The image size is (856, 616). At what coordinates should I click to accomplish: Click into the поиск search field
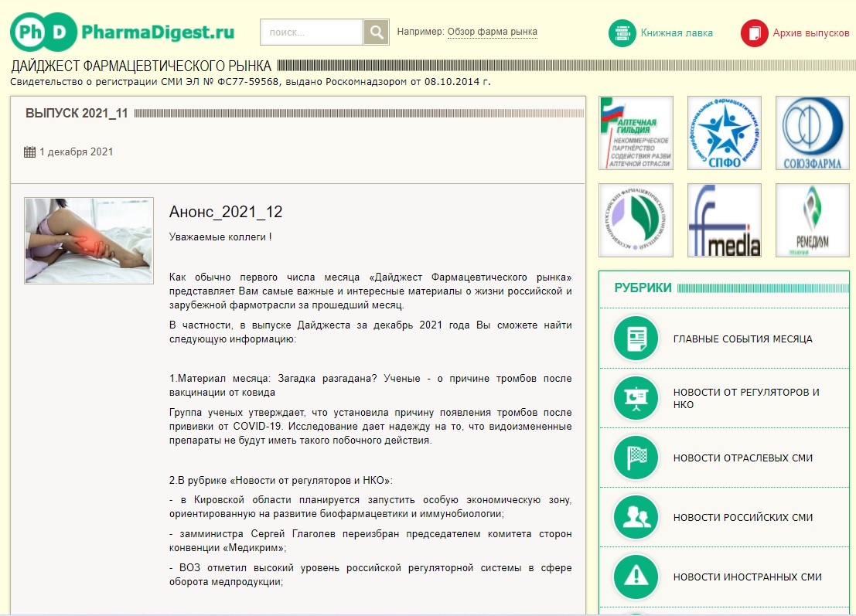point(311,32)
